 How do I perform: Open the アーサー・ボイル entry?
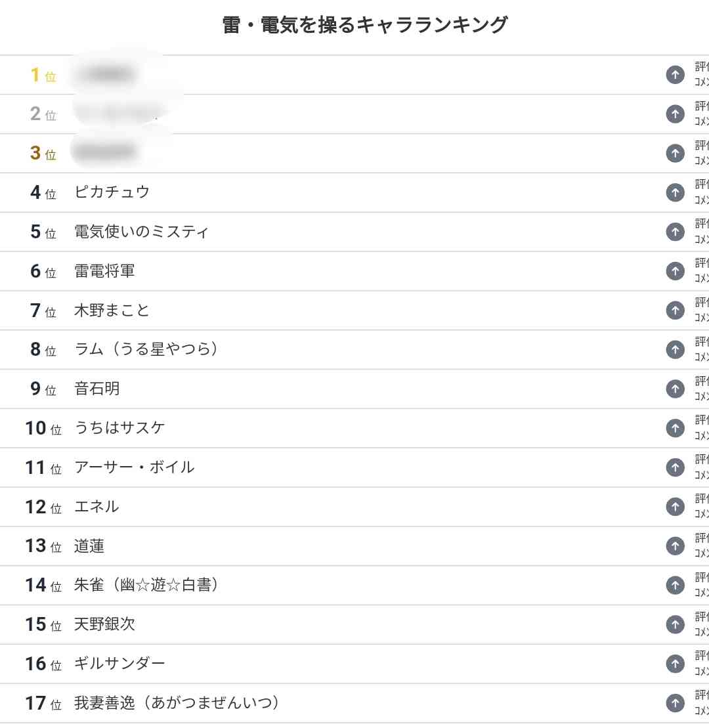(134, 467)
